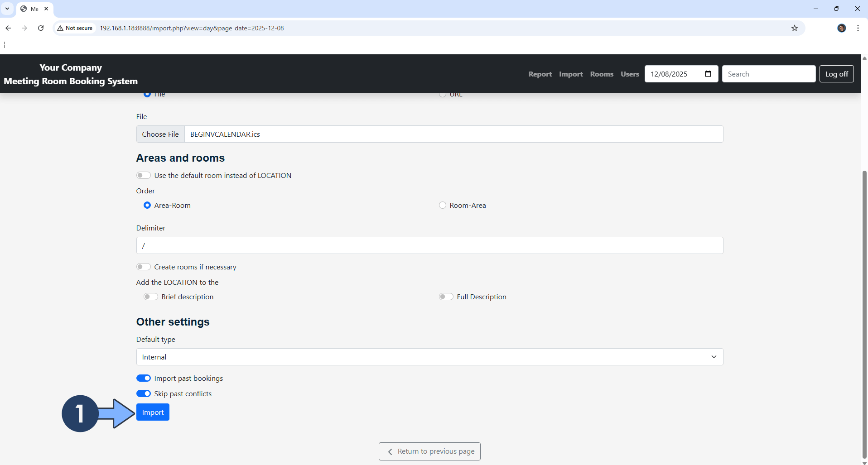Open the Chrome three-dot menu
Image resolution: width=868 pixels, height=465 pixels.
pyautogui.click(x=858, y=28)
